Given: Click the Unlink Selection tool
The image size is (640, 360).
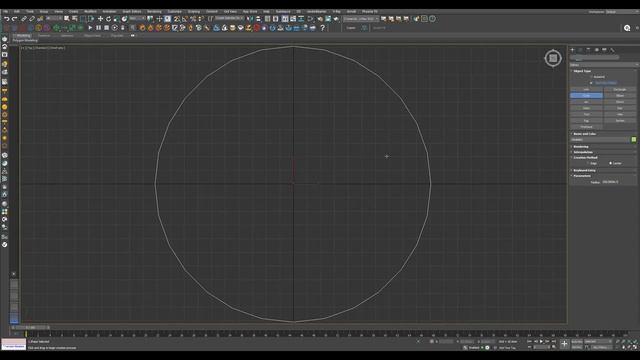Looking at the screenshot, I should 32,18.
